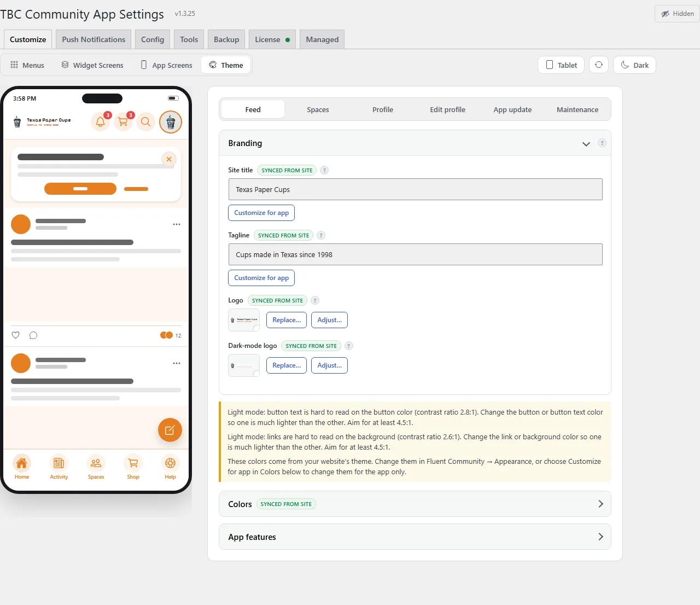Click the heart like icon under first post
The width and height of the screenshot is (700, 605).
[16, 335]
